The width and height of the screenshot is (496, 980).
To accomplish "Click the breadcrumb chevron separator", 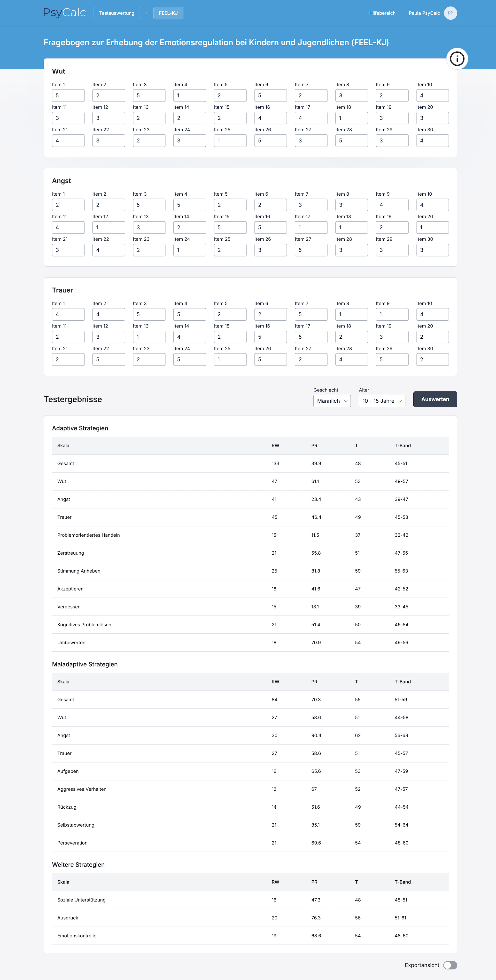I will (x=146, y=13).
